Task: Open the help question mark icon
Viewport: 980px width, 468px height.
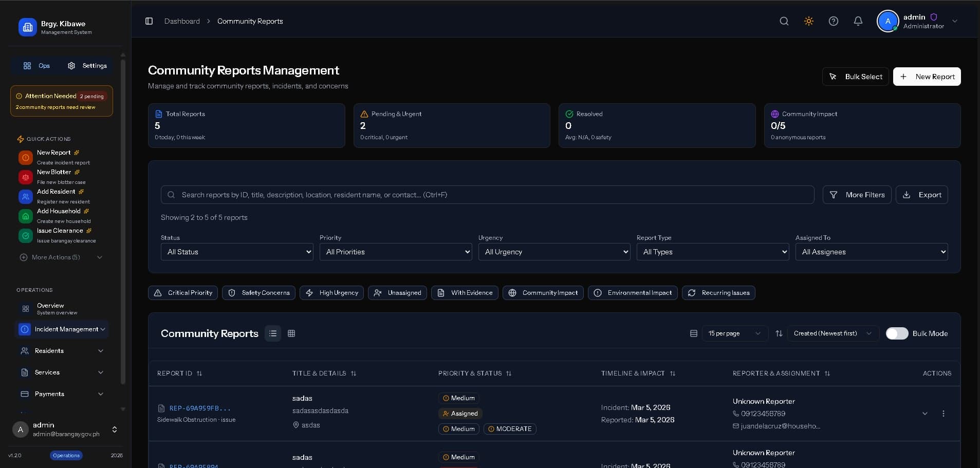Action: pos(833,21)
